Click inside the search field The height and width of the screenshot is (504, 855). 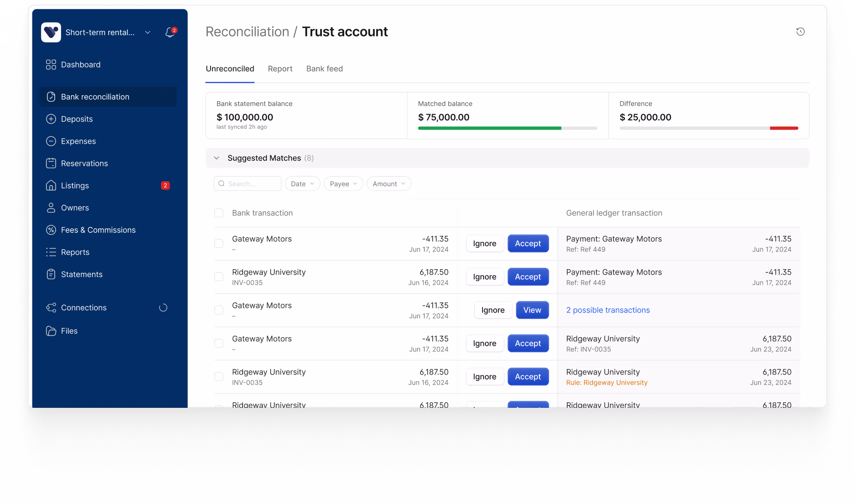tap(248, 184)
